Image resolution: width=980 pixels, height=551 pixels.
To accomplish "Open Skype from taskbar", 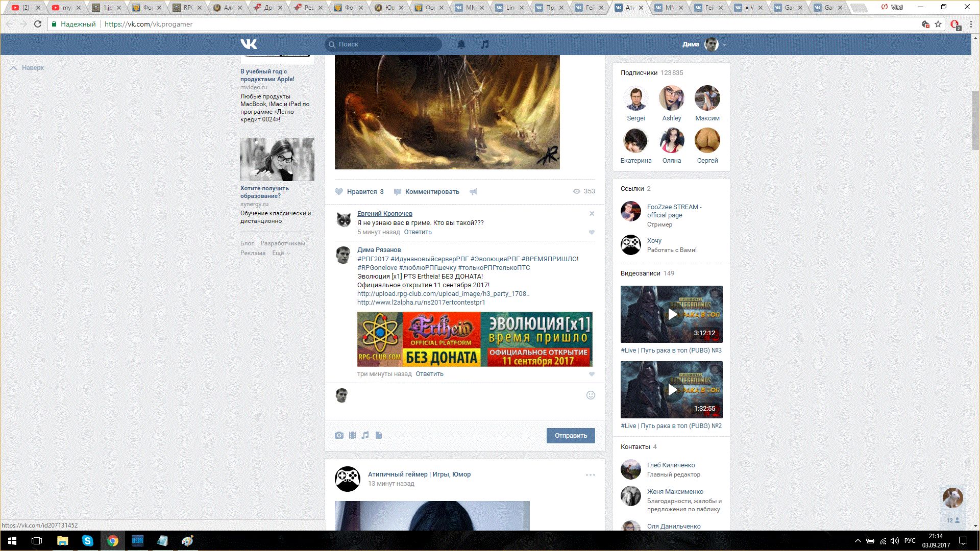I will pos(87,541).
